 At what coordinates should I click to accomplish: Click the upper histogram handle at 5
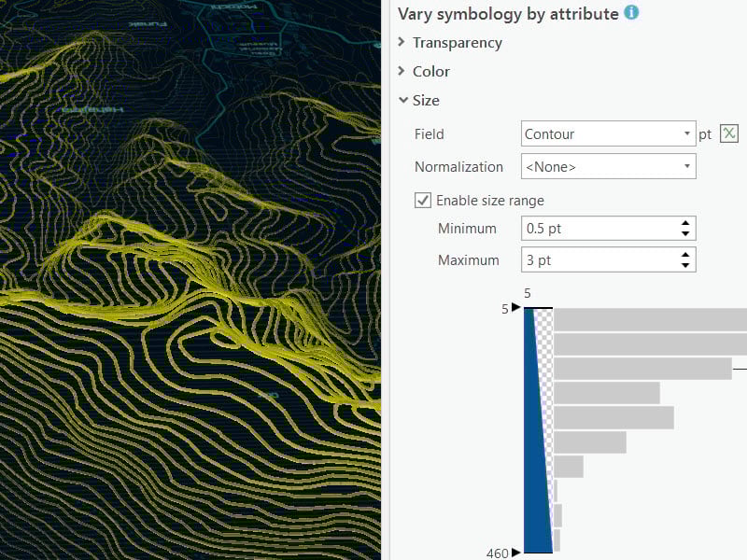(x=516, y=307)
